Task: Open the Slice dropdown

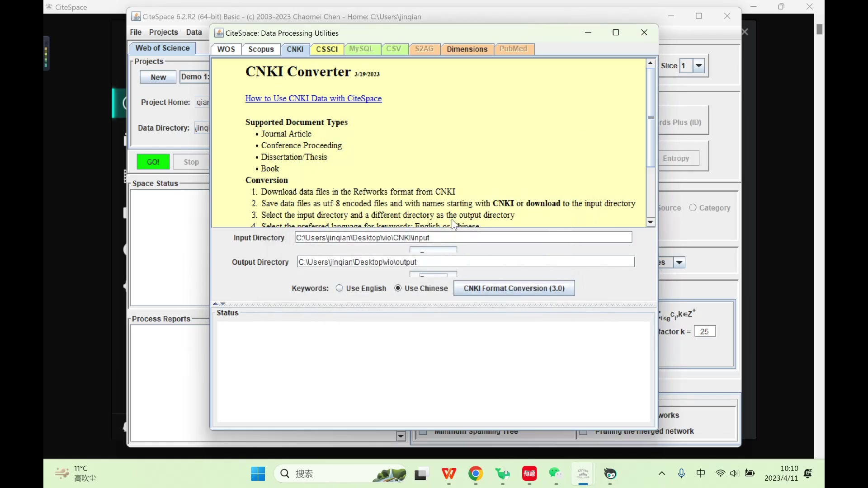Action: [699, 66]
